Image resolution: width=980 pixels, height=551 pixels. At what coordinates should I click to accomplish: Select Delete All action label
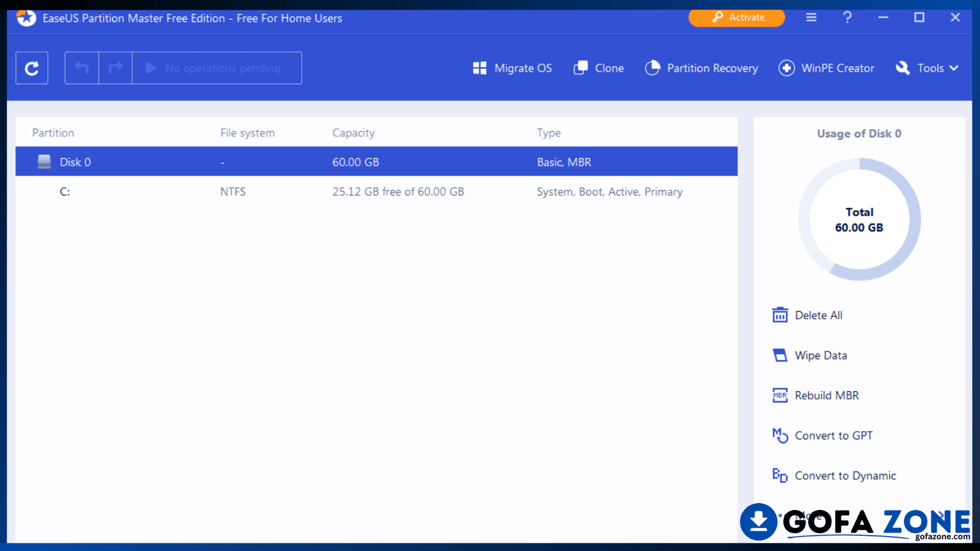[x=819, y=315]
